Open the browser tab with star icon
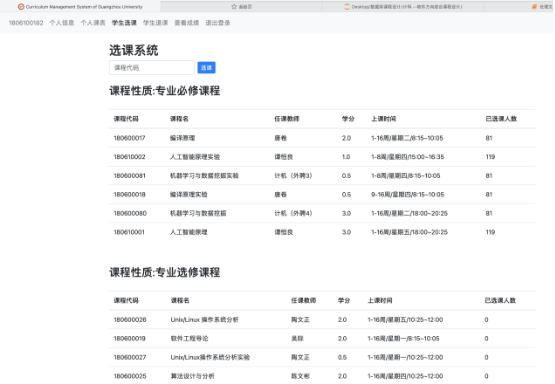Screen dimensions: 555x384 [x=241, y=6]
